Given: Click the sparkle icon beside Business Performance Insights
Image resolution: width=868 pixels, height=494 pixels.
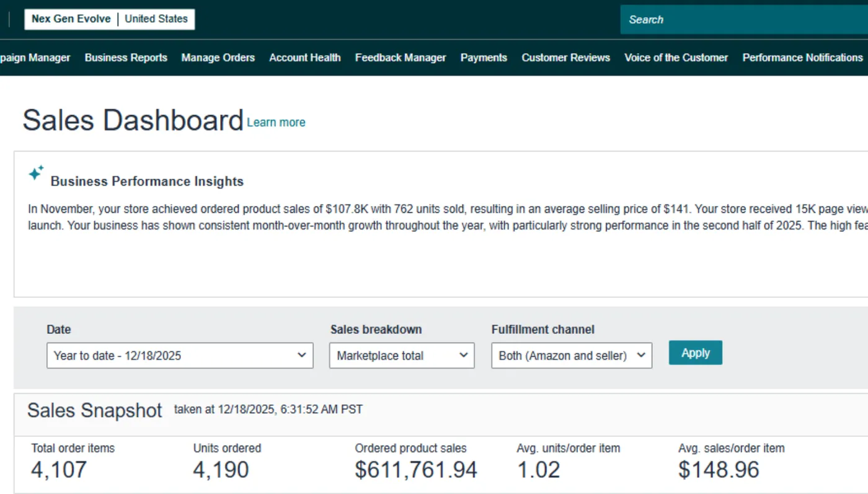Looking at the screenshot, I should [x=36, y=173].
